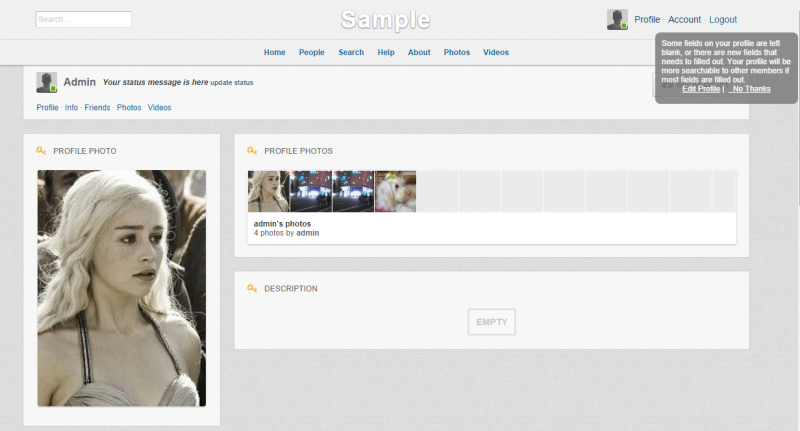Click the user avatar icon in header
800x431 pixels.
tap(617, 20)
